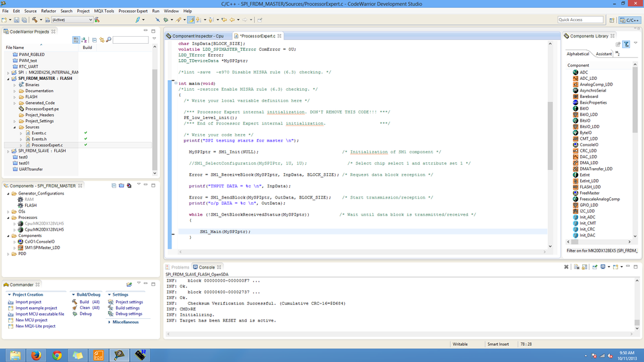
Task: Click the Debug settings link
Action: coord(128,314)
